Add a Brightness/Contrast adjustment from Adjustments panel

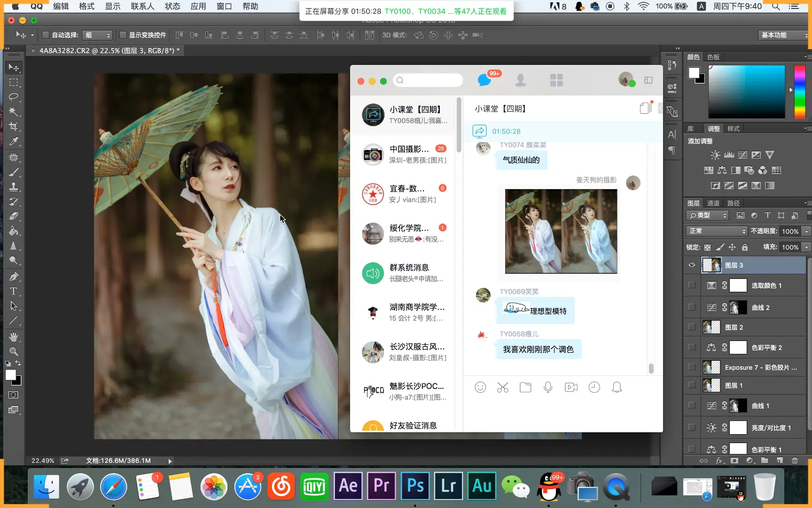point(715,155)
